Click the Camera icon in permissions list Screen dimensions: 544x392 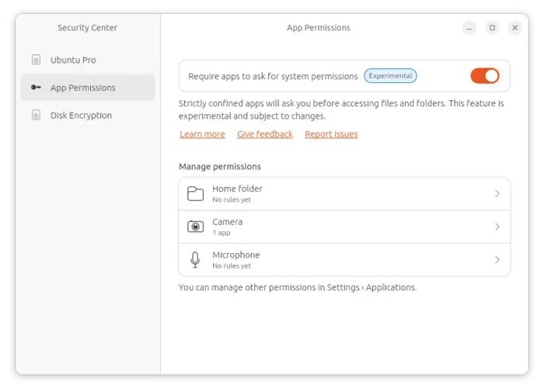point(196,227)
